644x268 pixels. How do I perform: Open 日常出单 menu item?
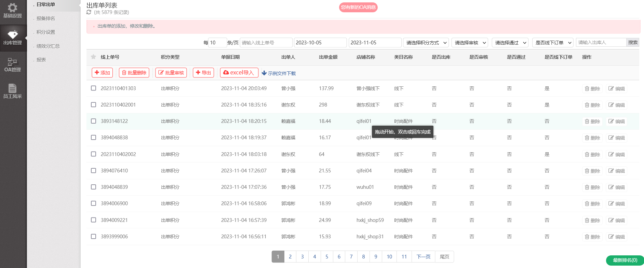46,4
